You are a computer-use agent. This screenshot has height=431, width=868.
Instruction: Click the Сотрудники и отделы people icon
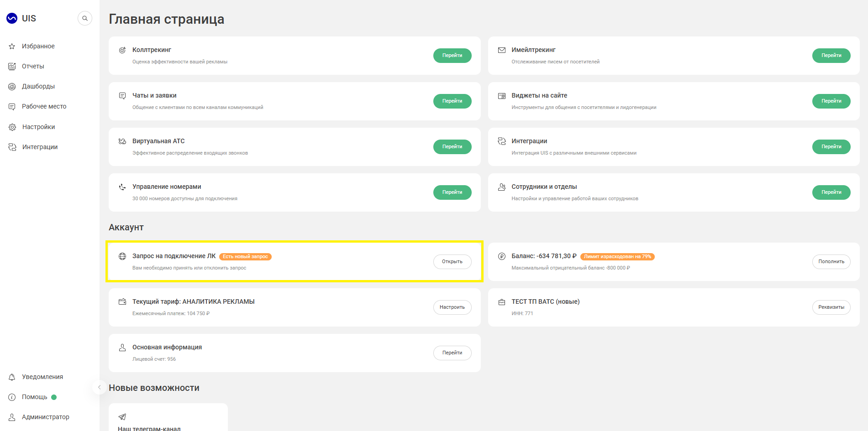point(502,187)
